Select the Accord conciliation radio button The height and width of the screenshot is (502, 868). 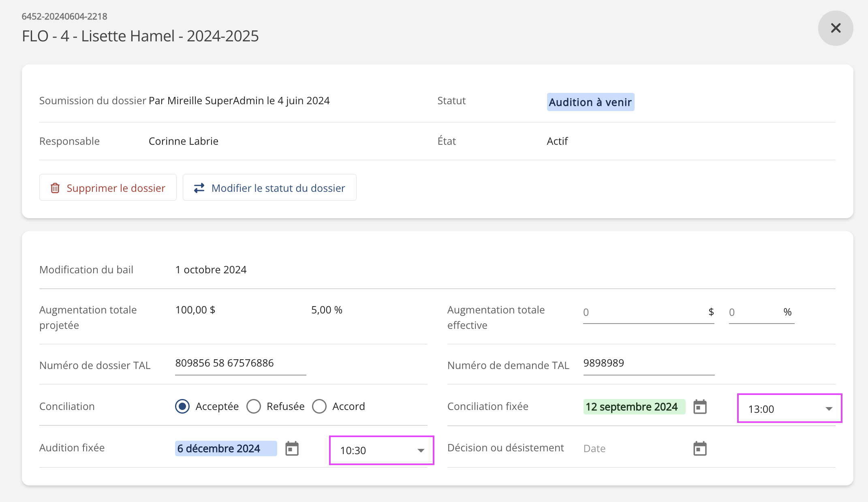[x=319, y=406]
